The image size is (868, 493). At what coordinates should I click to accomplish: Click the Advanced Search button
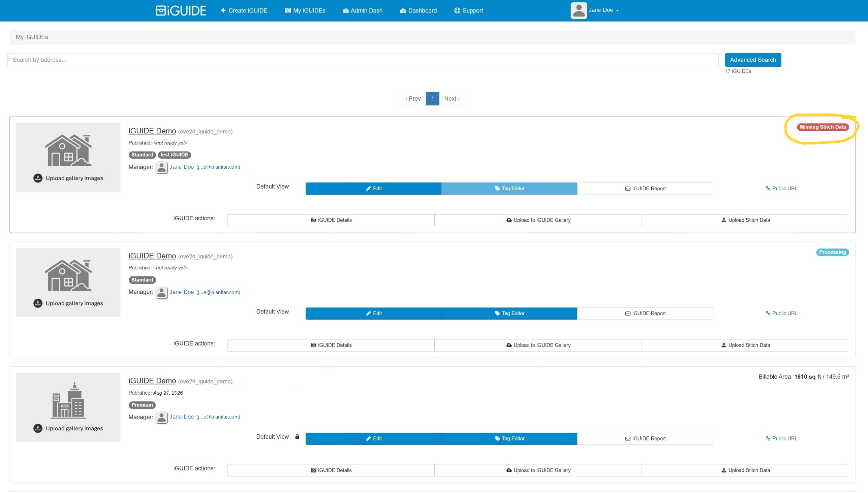pyautogui.click(x=753, y=60)
